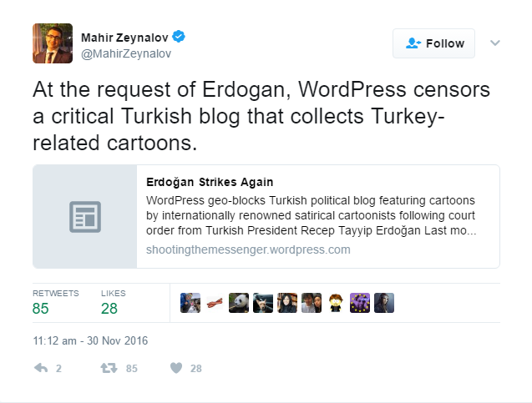This screenshot has height=403, width=532.
Task: Click the EU stars purple avatar
Action: pyautogui.click(x=359, y=303)
